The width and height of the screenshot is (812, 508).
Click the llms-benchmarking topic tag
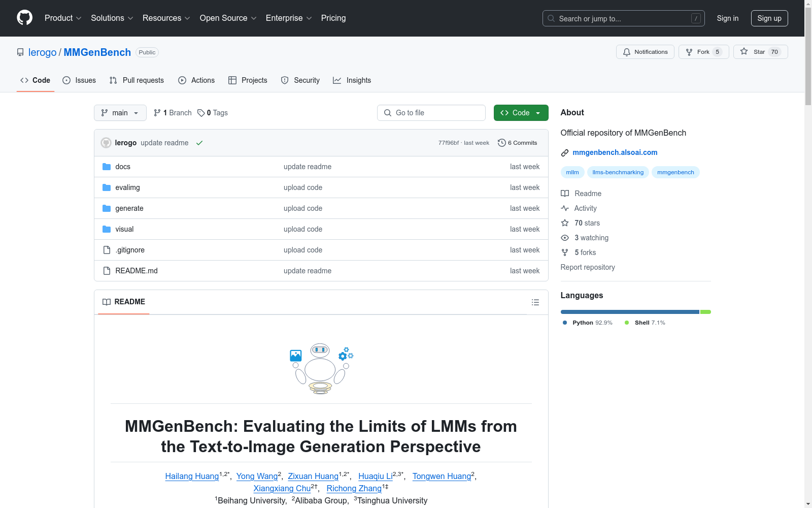pyautogui.click(x=618, y=172)
